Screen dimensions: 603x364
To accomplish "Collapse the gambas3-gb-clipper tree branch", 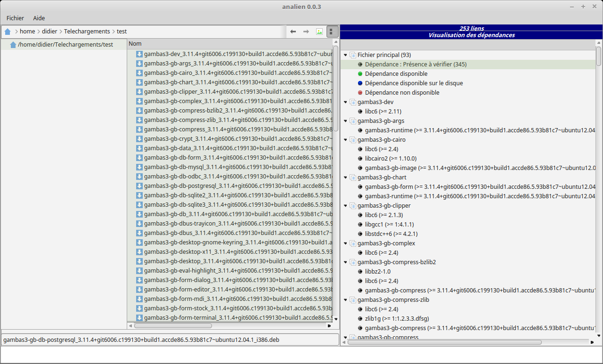I will tap(345, 205).
